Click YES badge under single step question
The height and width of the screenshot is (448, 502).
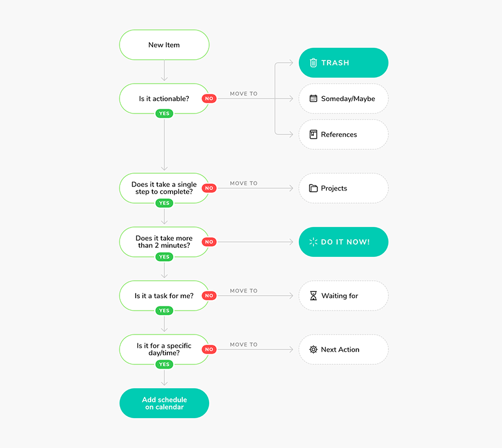[164, 203]
